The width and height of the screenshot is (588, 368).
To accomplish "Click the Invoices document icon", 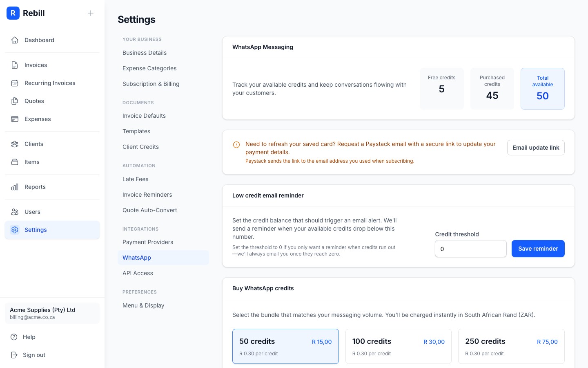I will point(15,65).
